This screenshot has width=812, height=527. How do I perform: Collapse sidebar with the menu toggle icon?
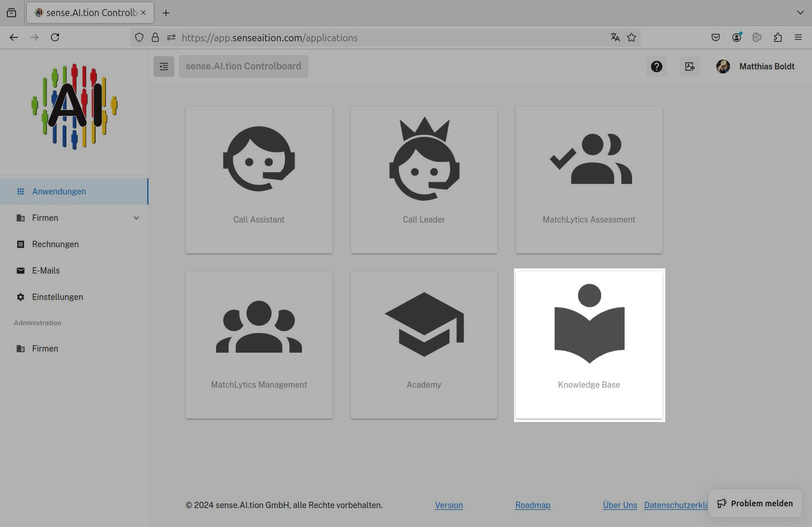pyautogui.click(x=164, y=67)
